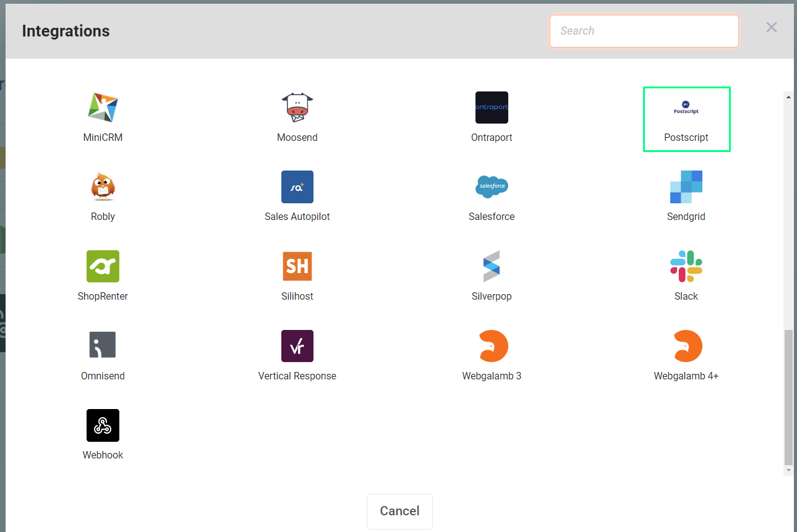Open the Ontraport integration icon

[492, 108]
